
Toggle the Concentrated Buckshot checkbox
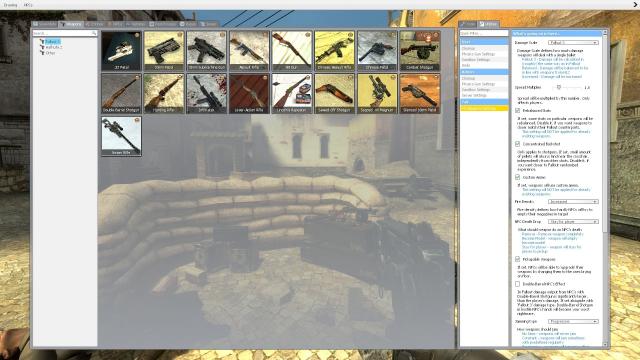pyautogui.click(x=518, y=144)
